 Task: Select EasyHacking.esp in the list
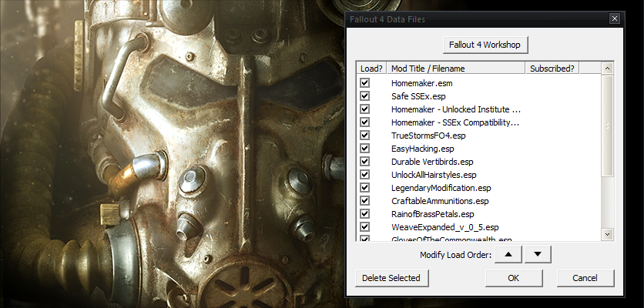[x=423, y=149]
